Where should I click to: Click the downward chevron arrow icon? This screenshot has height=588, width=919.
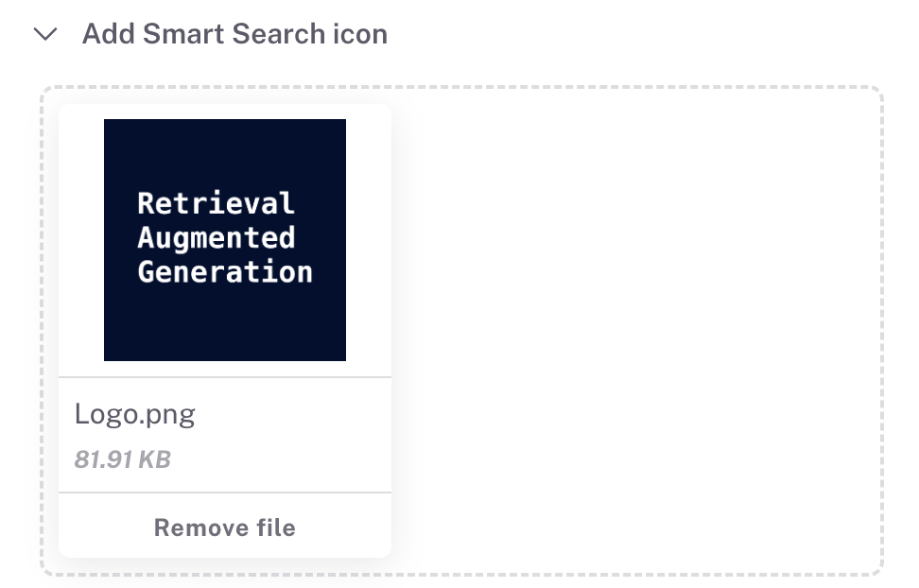[45, 35]
